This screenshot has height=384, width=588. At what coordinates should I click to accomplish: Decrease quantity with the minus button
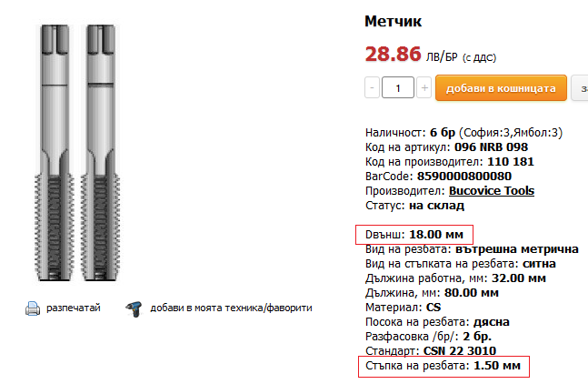pyautogui.click(x=373, y=87)
